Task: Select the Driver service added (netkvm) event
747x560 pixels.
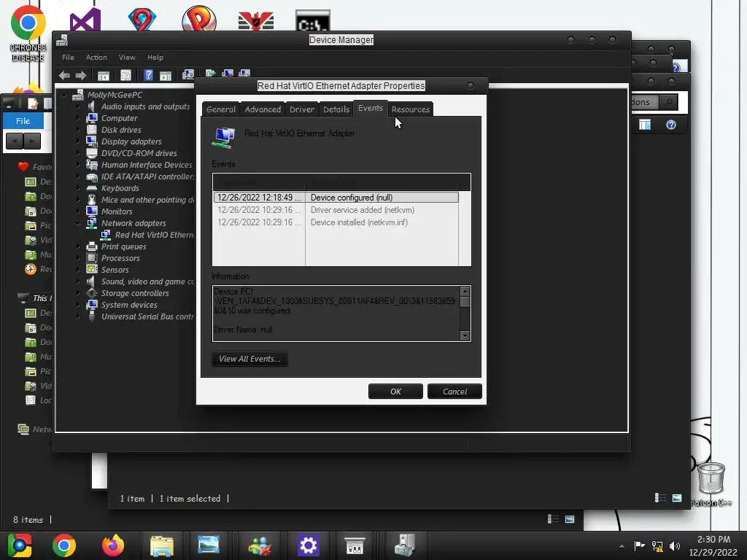Action: pyautogui.click(x=336, y=210)
